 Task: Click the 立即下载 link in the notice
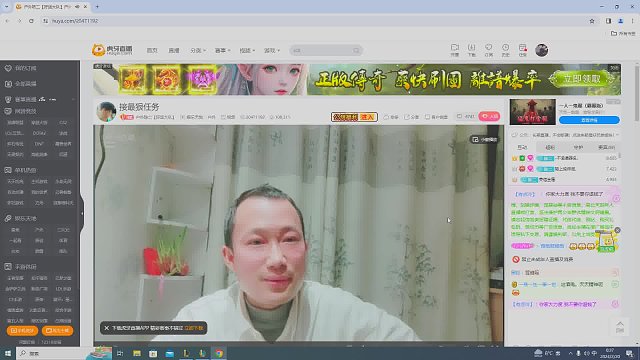coord(193,328)
